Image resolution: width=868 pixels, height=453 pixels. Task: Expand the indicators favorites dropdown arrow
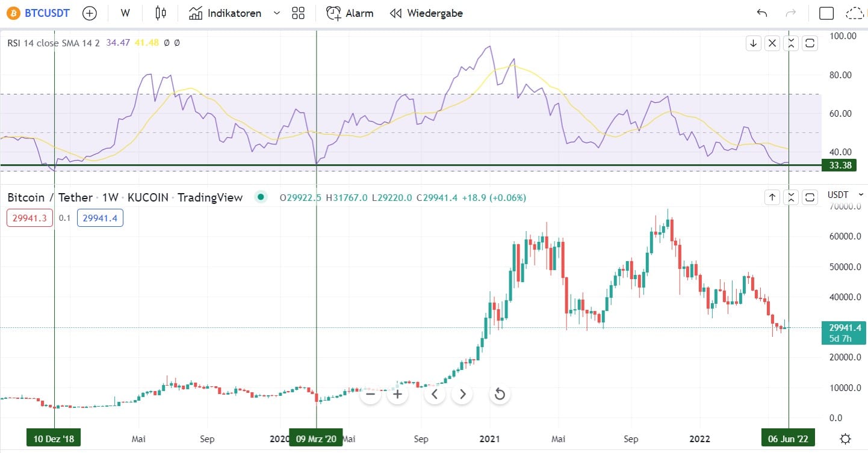coord(276,13)
